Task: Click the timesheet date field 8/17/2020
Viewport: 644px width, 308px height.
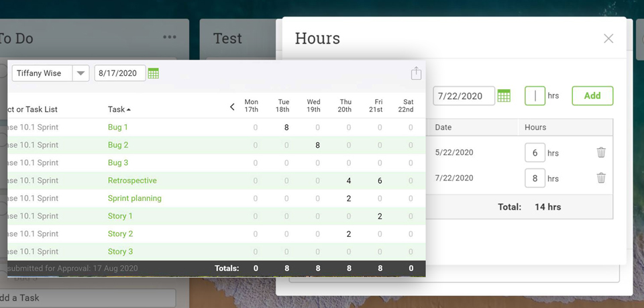Action: [120, 73]
